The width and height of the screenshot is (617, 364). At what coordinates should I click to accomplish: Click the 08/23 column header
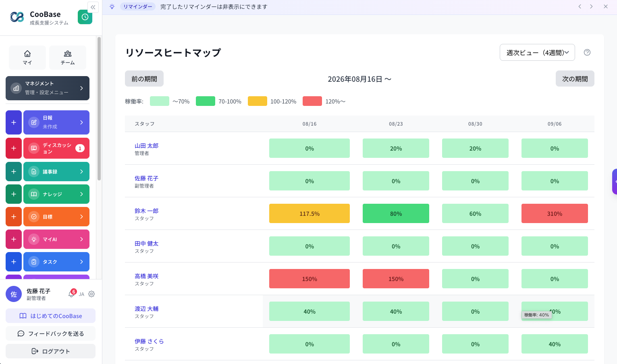pyautogui.click(x=396, y=124)
